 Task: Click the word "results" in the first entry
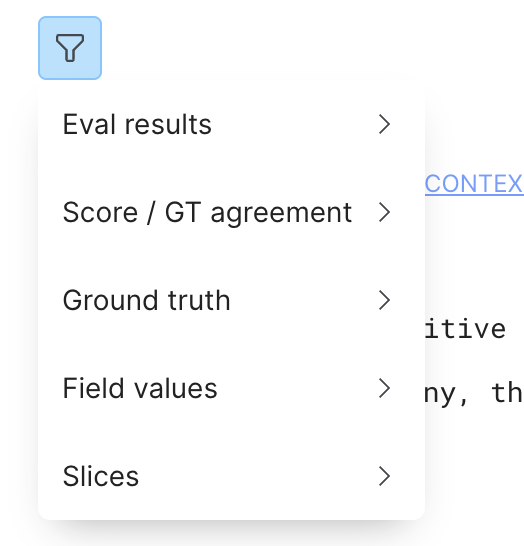168,124
